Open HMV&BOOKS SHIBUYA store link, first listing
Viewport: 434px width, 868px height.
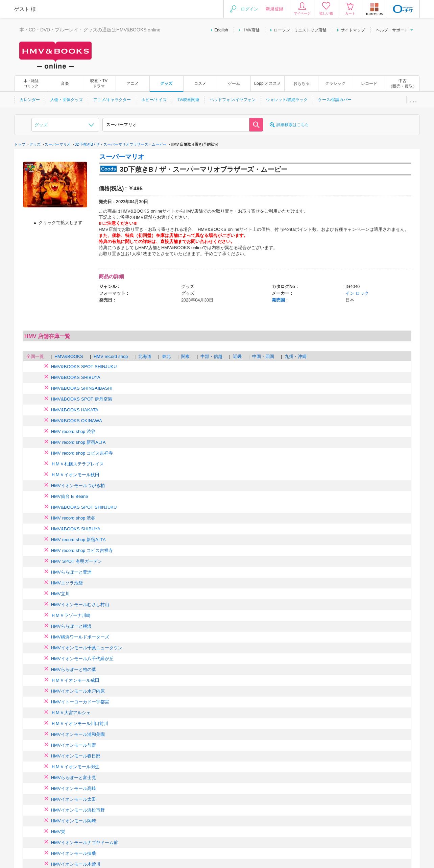coord(76,377)
